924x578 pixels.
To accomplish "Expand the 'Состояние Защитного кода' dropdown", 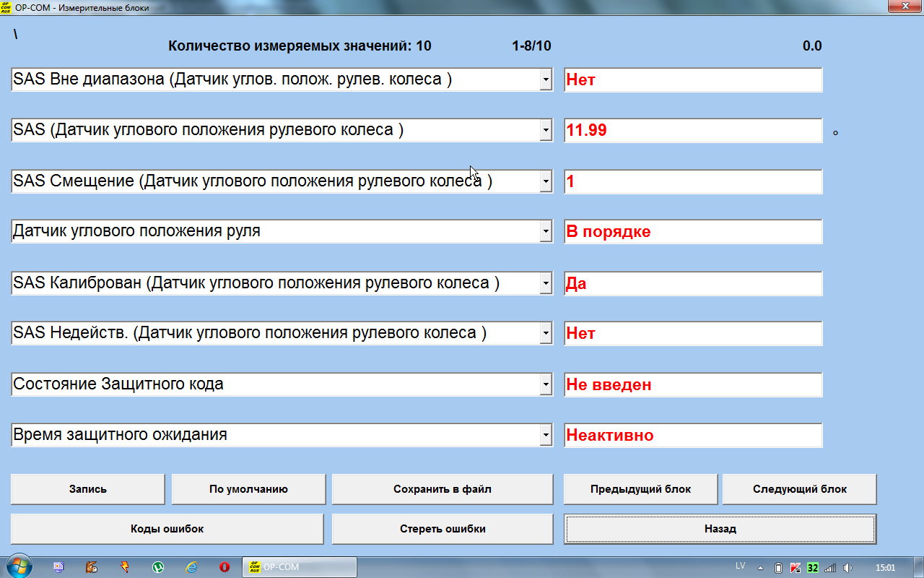I will point(546,385).
